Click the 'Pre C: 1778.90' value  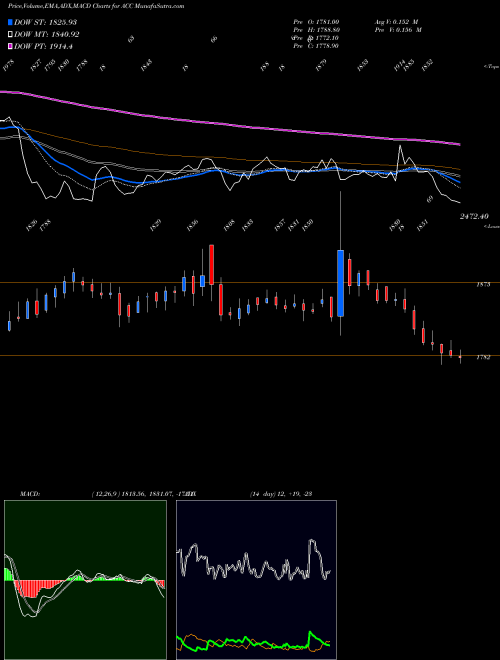tap(316, 46)
